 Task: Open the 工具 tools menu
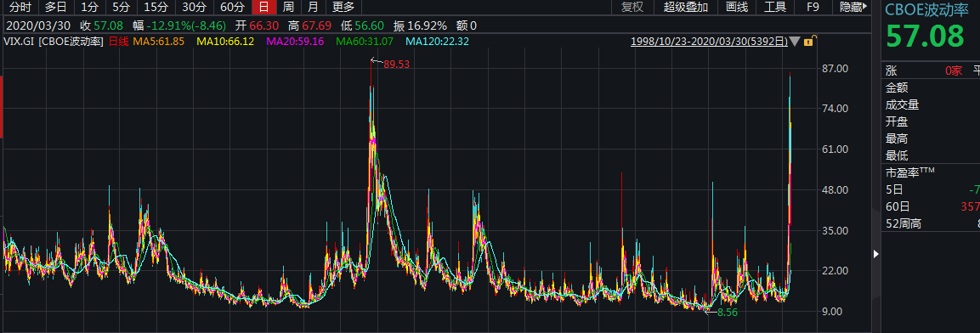tap(775, 7)
